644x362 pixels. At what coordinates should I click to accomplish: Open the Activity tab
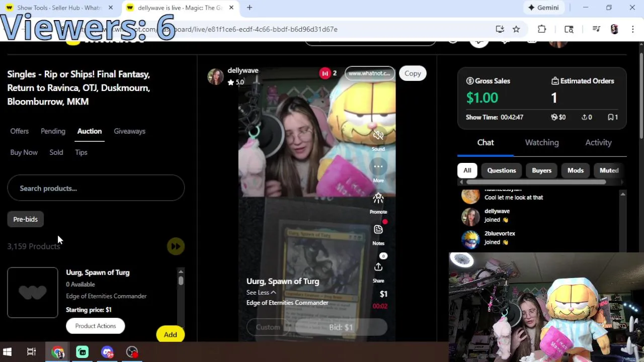click(598, 143)
